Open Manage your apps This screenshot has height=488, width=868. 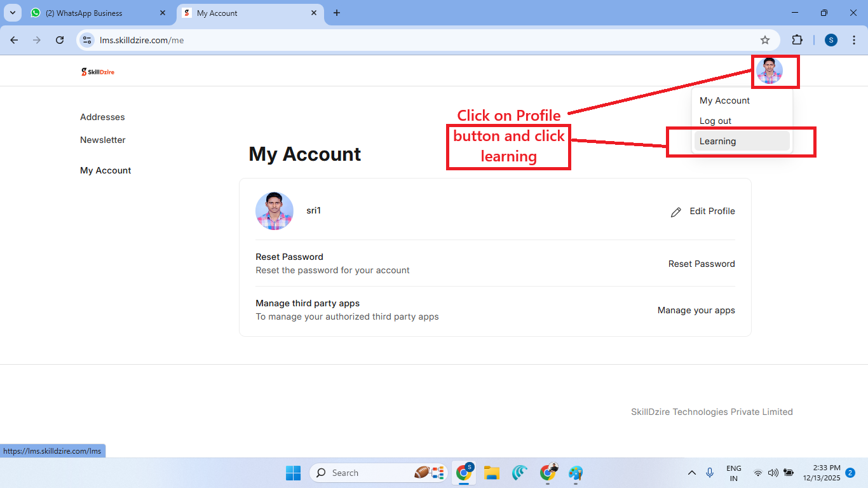[696, 310]
